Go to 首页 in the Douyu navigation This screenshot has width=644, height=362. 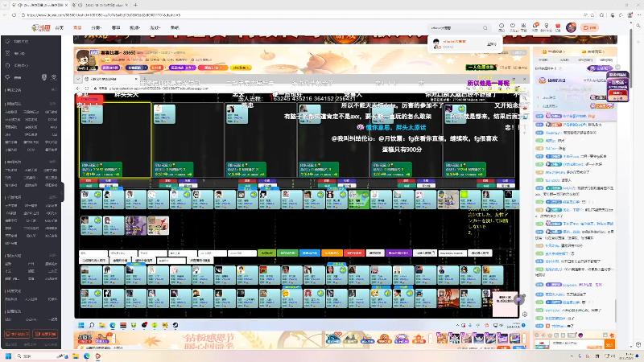60,27
